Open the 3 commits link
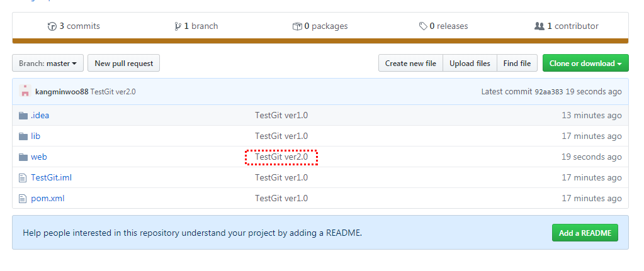The image size is (644, 271). (74, 26)
